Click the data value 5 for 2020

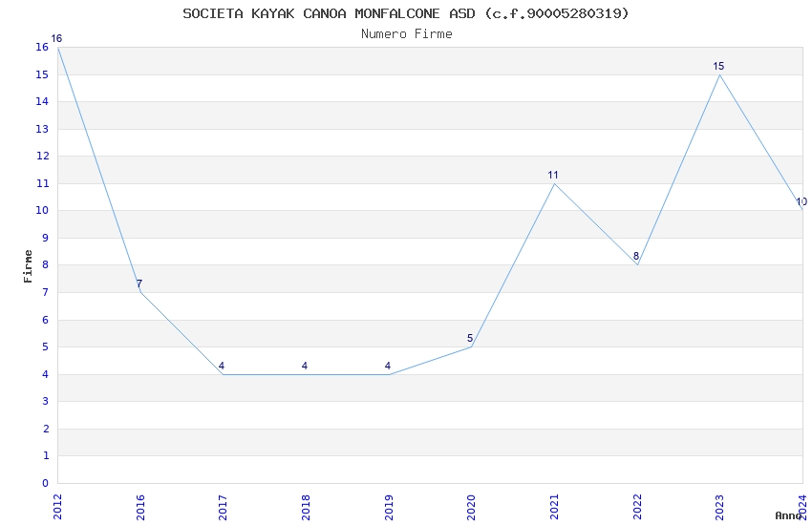click(470, 338)
